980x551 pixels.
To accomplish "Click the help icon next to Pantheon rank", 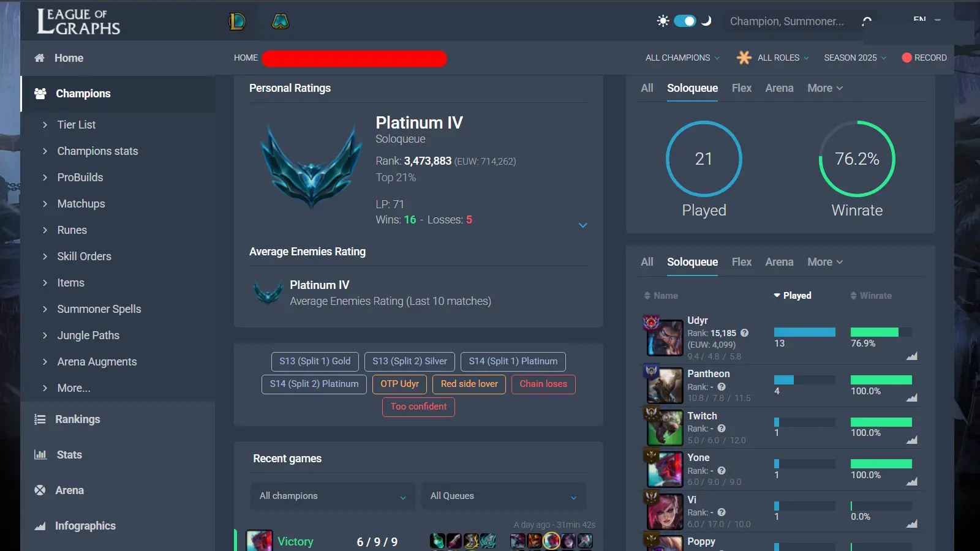I will coord(722,387).
